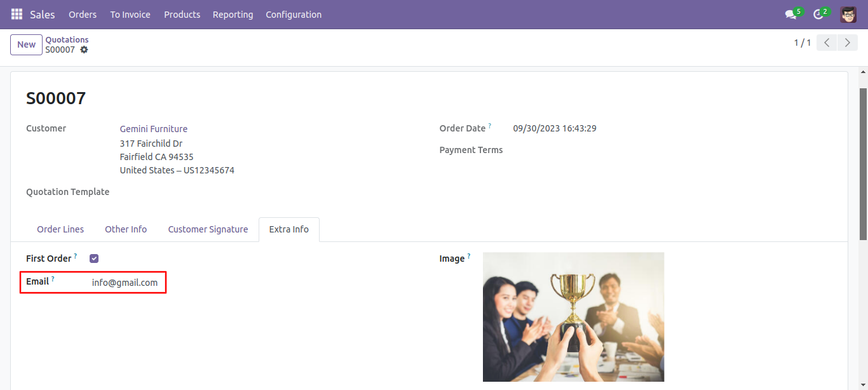
Task: Open the Reporting menu
Action: pyautogui.click(x=233, y=15)
